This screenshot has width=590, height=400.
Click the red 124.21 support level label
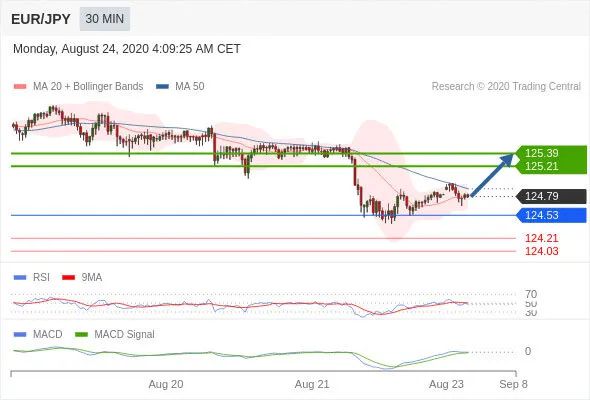point(541,238)
